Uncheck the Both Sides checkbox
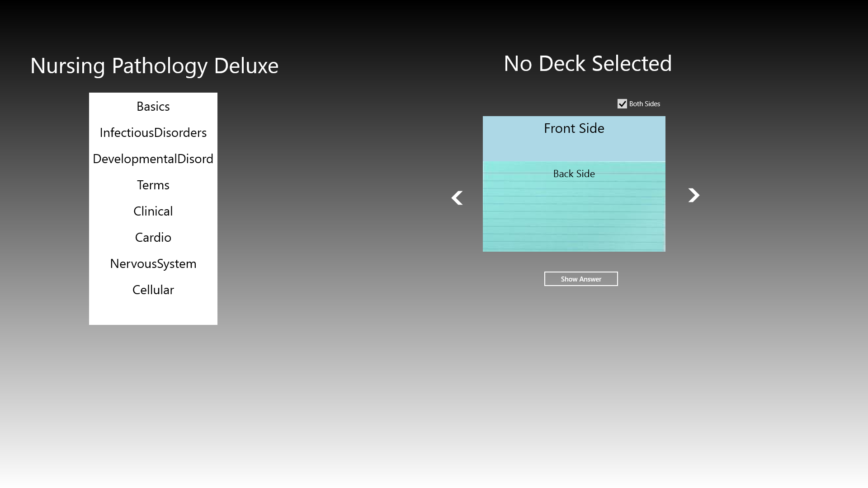 click(622, 104)
